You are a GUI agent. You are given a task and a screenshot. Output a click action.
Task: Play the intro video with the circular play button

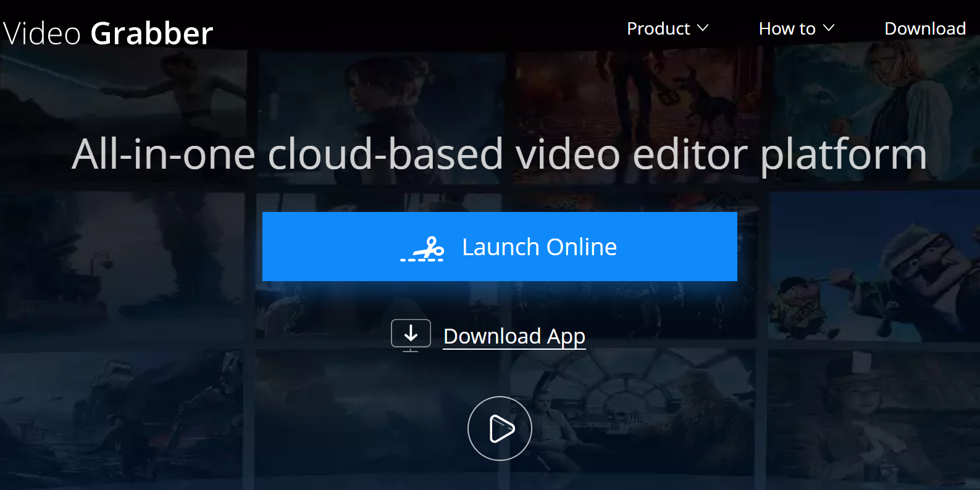[x=500, y=428]
